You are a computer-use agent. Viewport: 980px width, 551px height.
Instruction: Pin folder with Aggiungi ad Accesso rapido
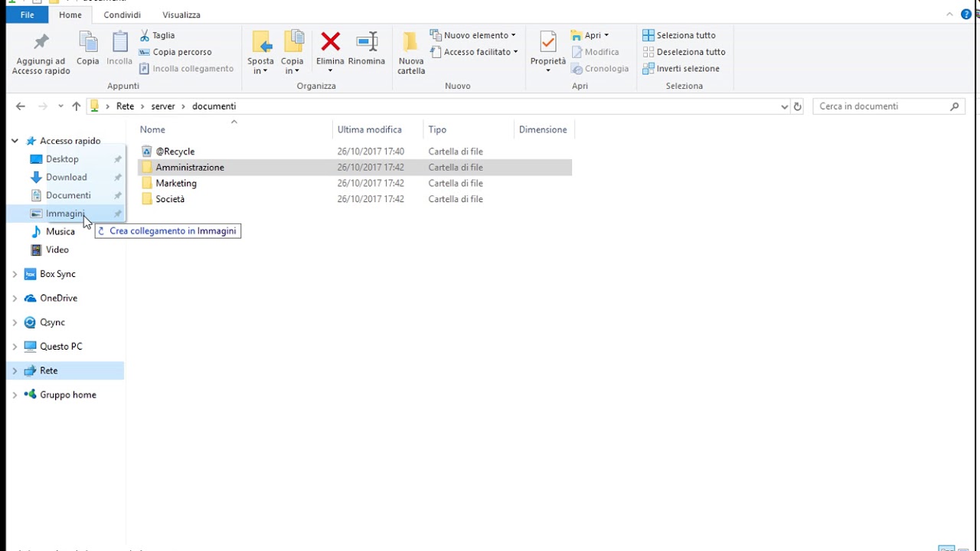(41, 54)
